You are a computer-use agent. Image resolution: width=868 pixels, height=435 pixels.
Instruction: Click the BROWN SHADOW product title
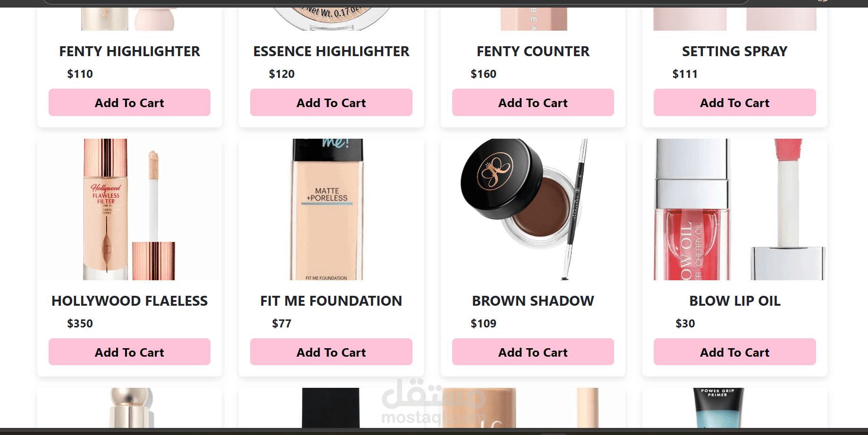pos(533,301)
